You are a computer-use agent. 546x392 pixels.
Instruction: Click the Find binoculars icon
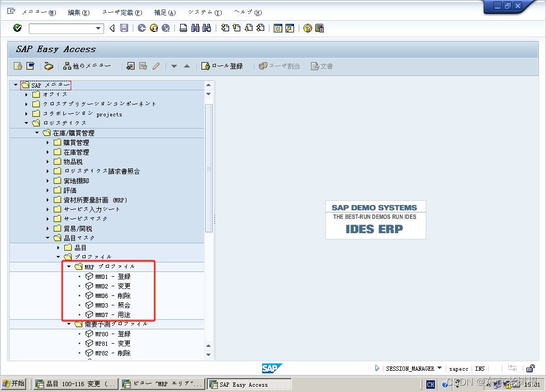pyautogui.click(x=195, y=28)
